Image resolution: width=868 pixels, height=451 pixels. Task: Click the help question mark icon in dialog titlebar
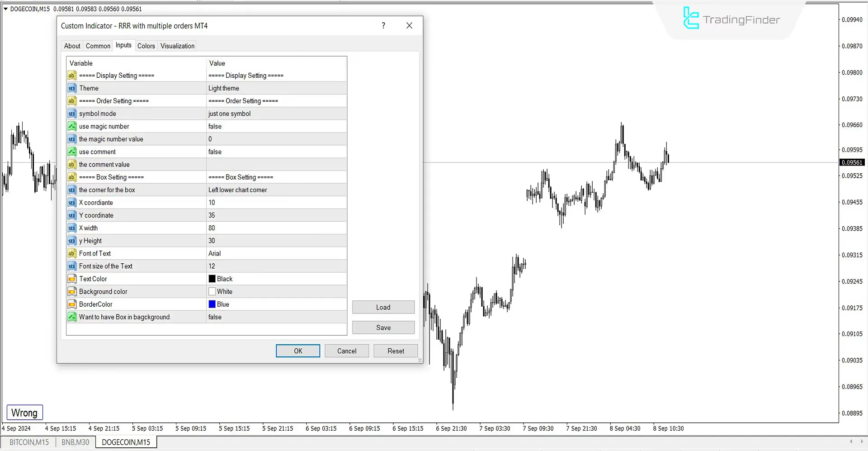pos(383,25)
